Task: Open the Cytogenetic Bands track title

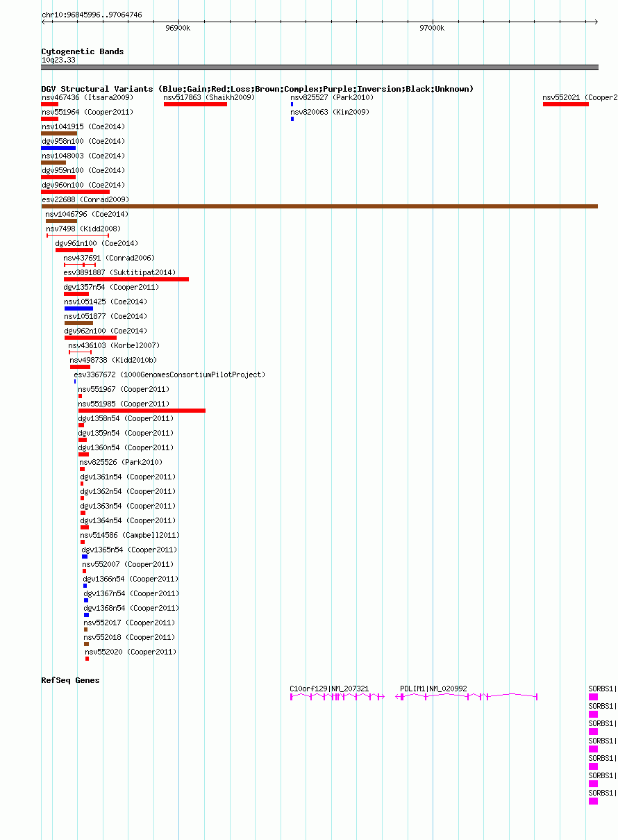Action: click(x=83, y=51)
